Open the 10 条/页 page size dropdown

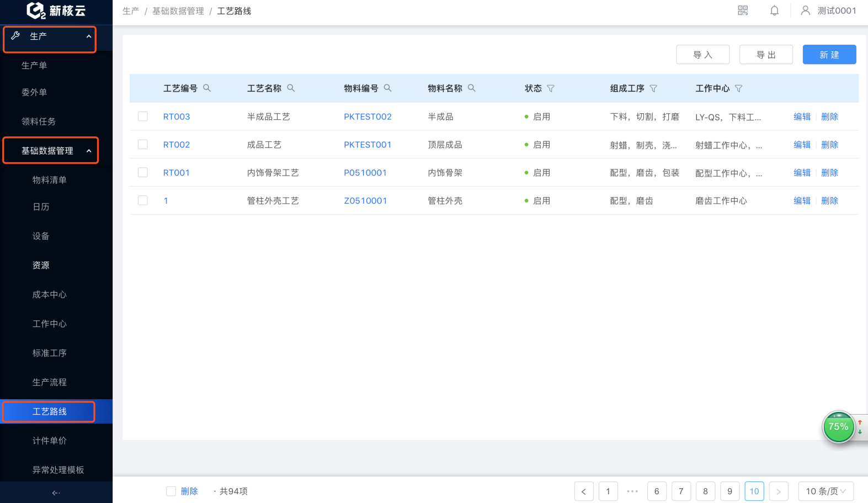pyautogui.click(x=826, y=491)
